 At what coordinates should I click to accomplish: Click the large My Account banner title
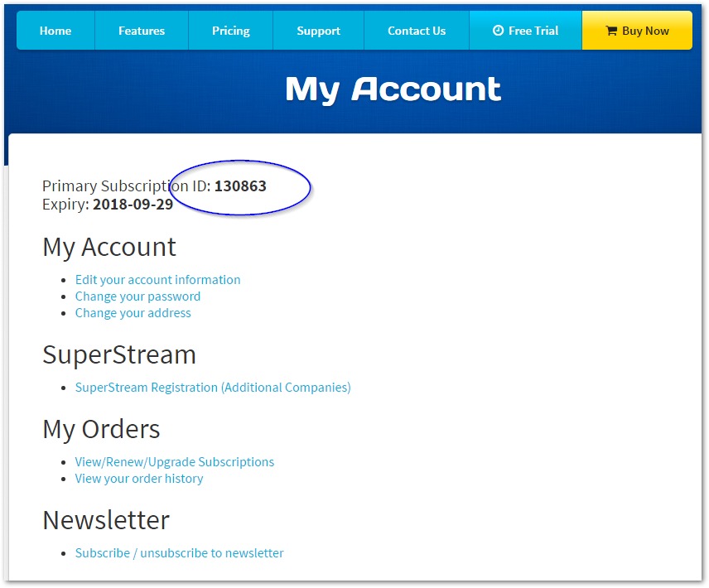pyautogui.click(x=393, y=89)
